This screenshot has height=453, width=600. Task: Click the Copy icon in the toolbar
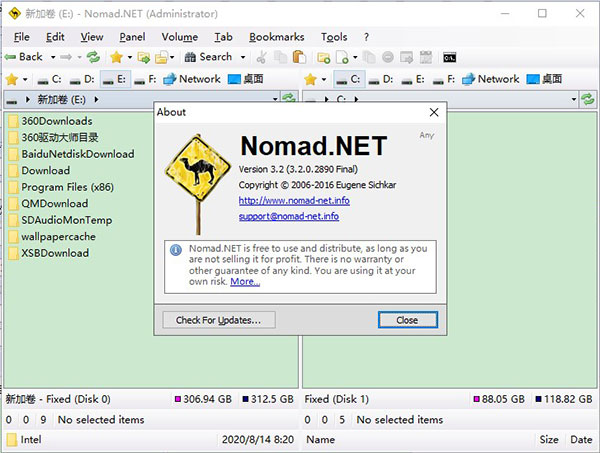tap(280, 57)
